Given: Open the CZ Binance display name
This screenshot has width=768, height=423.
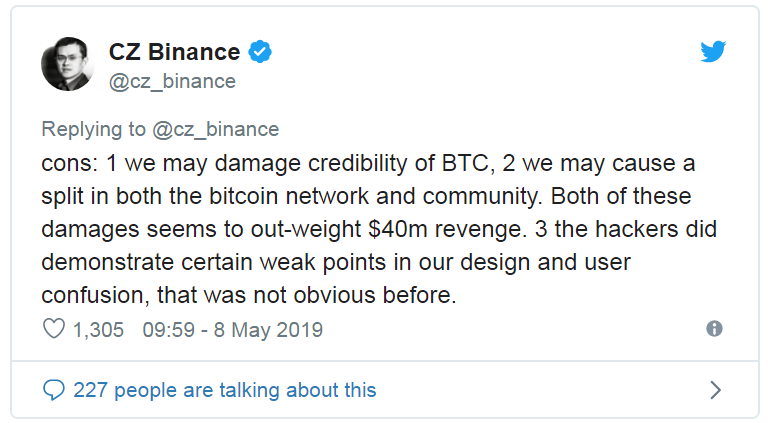Looking at the screenshot, I should pos(174,51).
